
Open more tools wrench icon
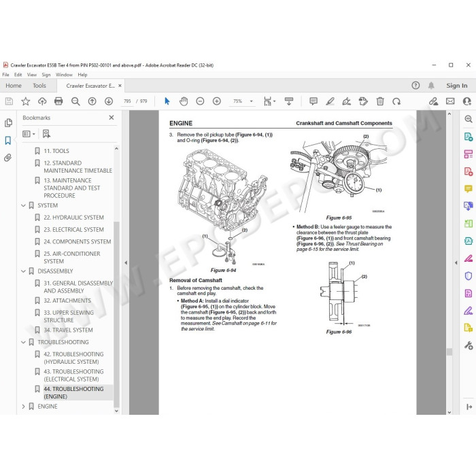tap(469, 345)
